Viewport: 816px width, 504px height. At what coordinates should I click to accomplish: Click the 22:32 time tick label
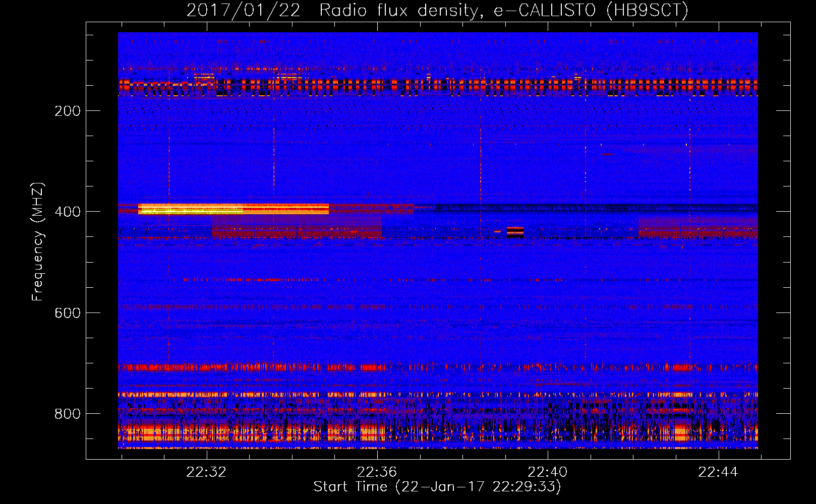pos(206,472)
